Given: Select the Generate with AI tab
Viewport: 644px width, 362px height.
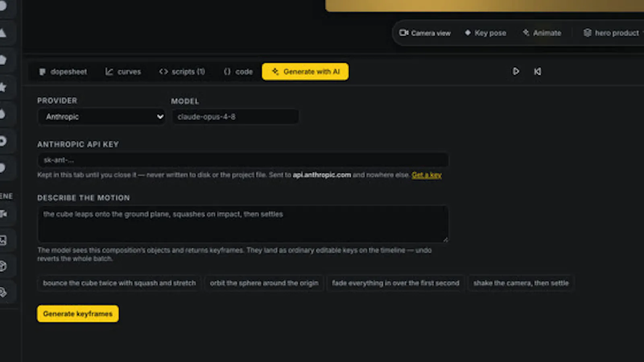Looking at the screenshot, I should (x=305, y=72).
